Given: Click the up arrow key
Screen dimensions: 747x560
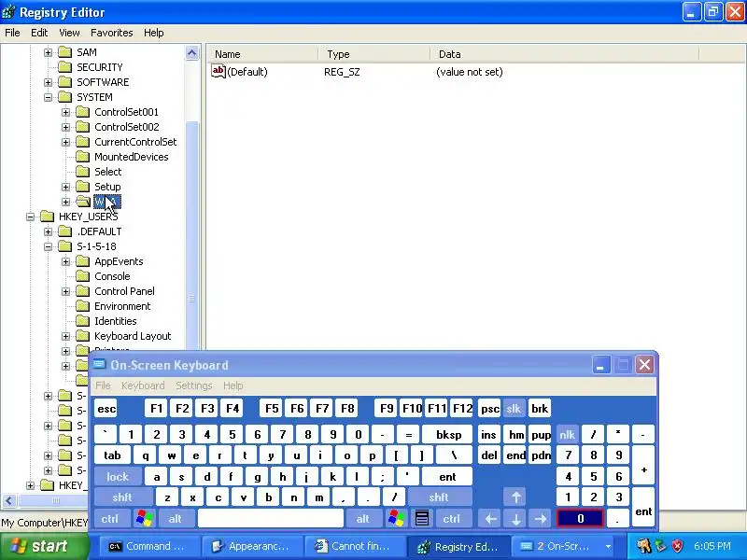Looking at the screenshot, I should pyautogui.click(x=516, y=497).
